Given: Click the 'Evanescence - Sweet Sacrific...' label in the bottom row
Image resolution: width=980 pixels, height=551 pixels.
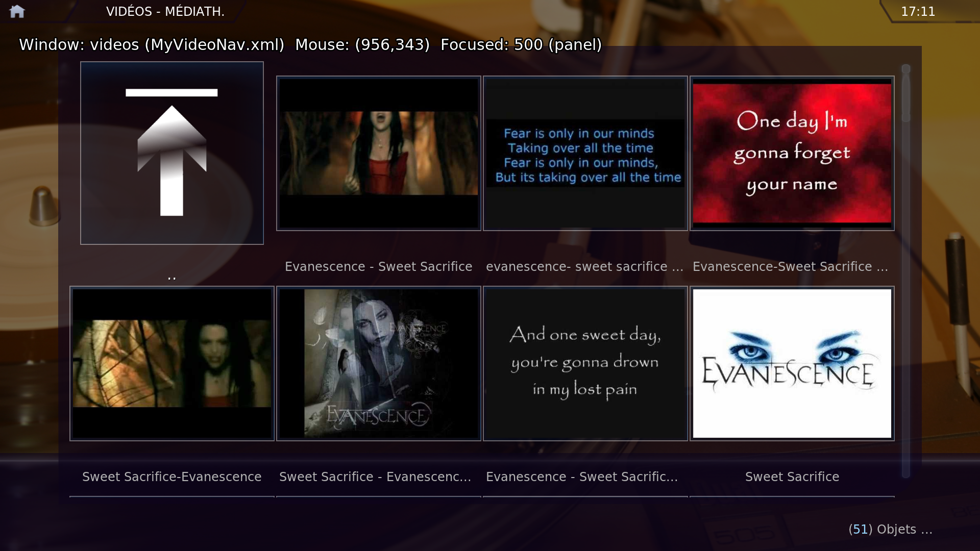Looking at the screenshot, I should [x=582, y=477].
